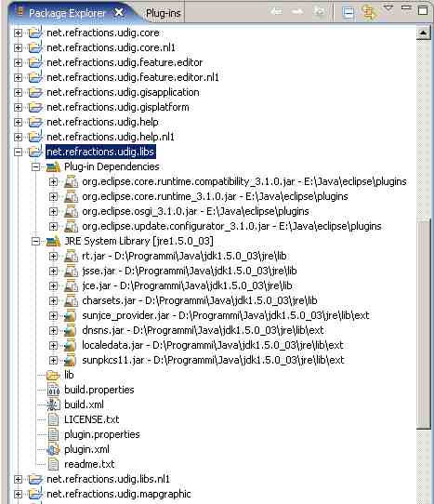The height and width of the screenshot is (504, 434).
Task: Click build.properties file icon
Action: [x=53, y=390]
